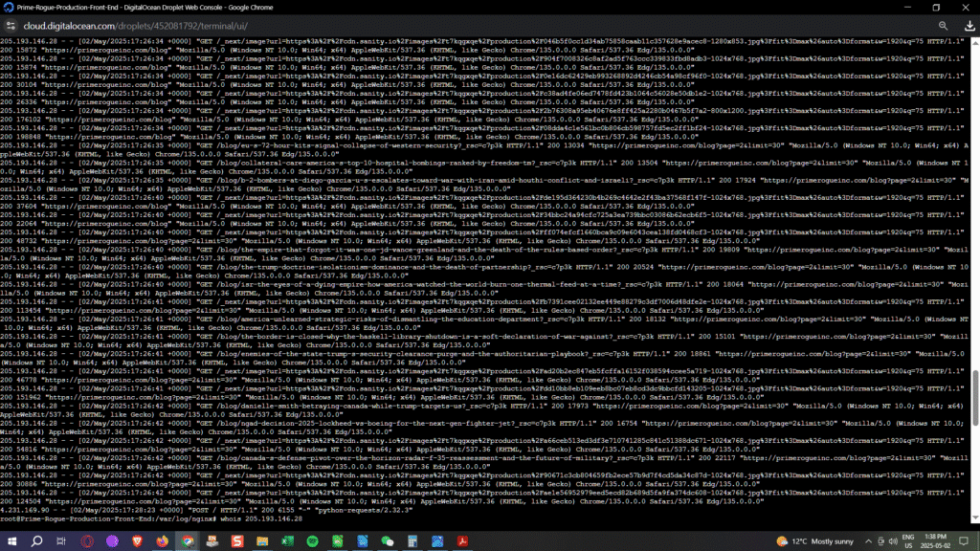Open the Calculator app from the taskbar
This screenshot has width=980, height=551.
412,540
